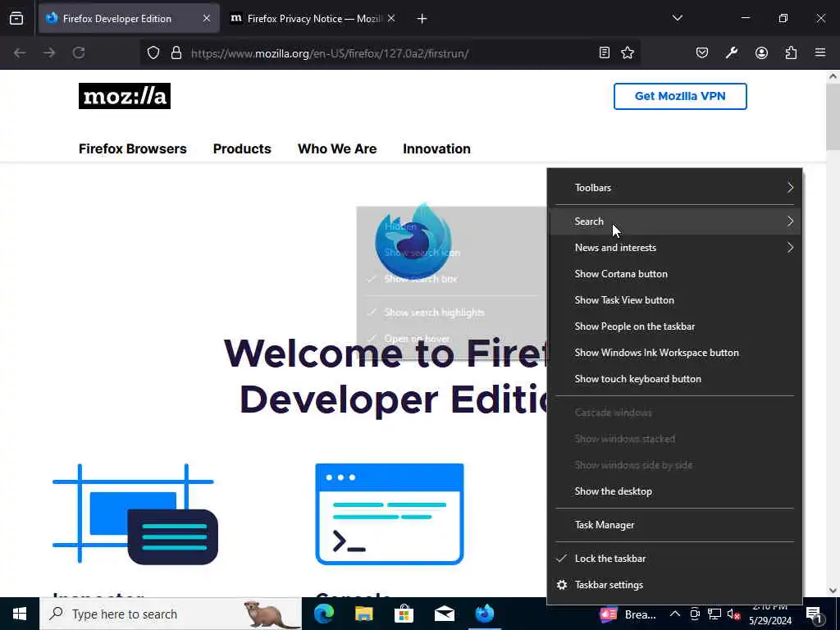Select Show People on the taskbar
840x630 pixels.
point(674,326)
